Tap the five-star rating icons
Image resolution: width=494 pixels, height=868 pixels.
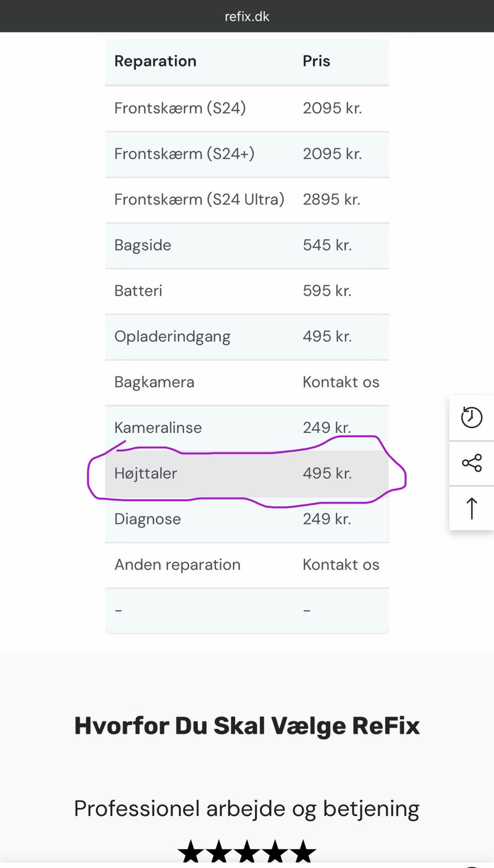pos(247,851)
